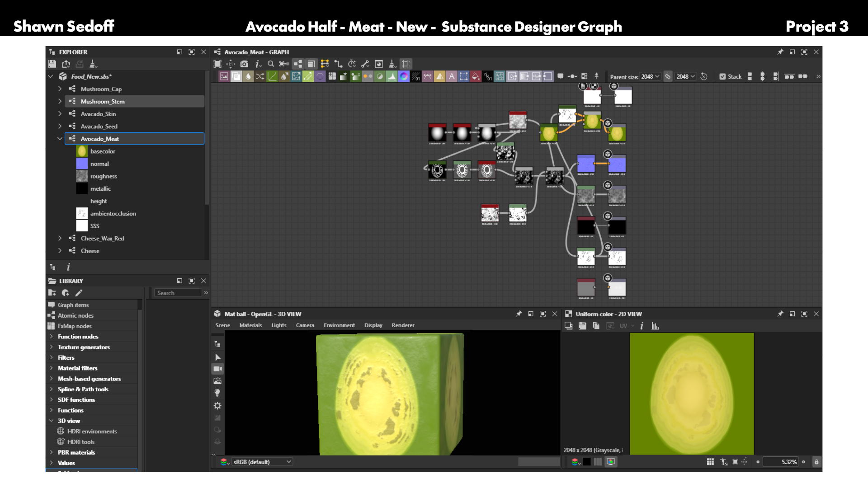Click the environment picture icon in 3D view sidebar
868x488 pixels.
point(217,381)
